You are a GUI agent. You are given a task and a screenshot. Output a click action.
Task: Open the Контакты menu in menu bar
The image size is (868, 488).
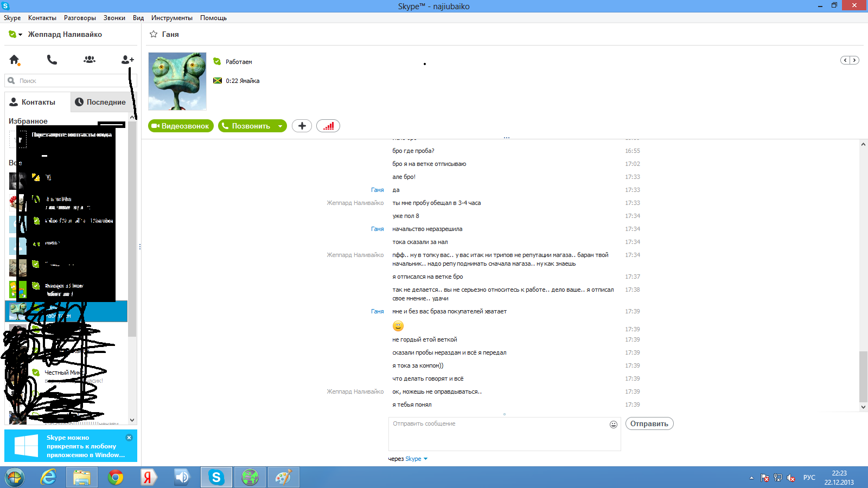tap(42, 18)
